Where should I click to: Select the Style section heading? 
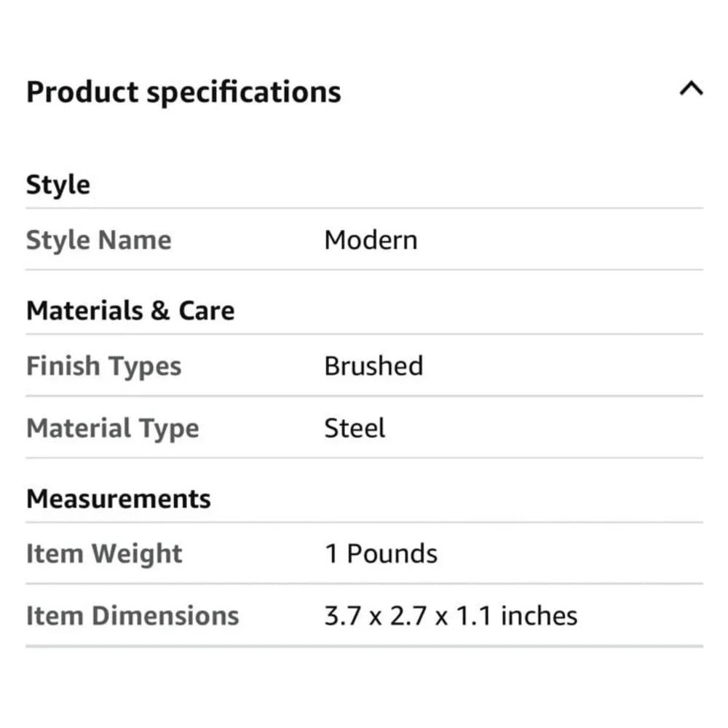58,185
